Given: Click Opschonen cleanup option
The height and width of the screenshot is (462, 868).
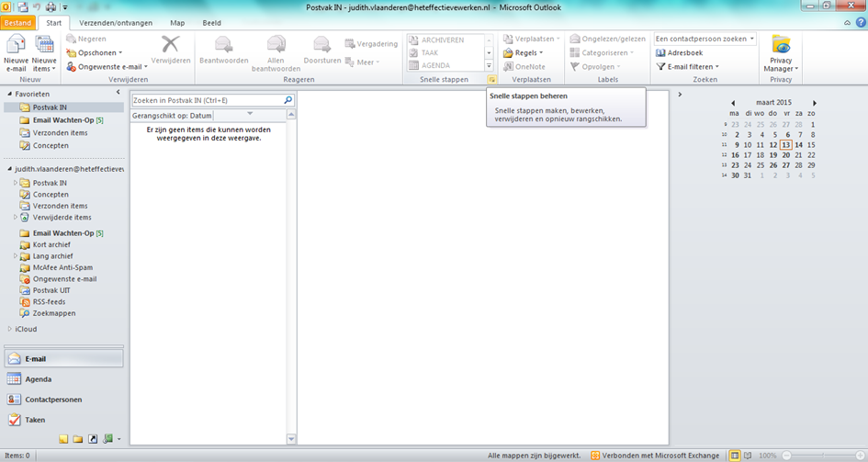Looking at the screenshot, I should (95, 52).
